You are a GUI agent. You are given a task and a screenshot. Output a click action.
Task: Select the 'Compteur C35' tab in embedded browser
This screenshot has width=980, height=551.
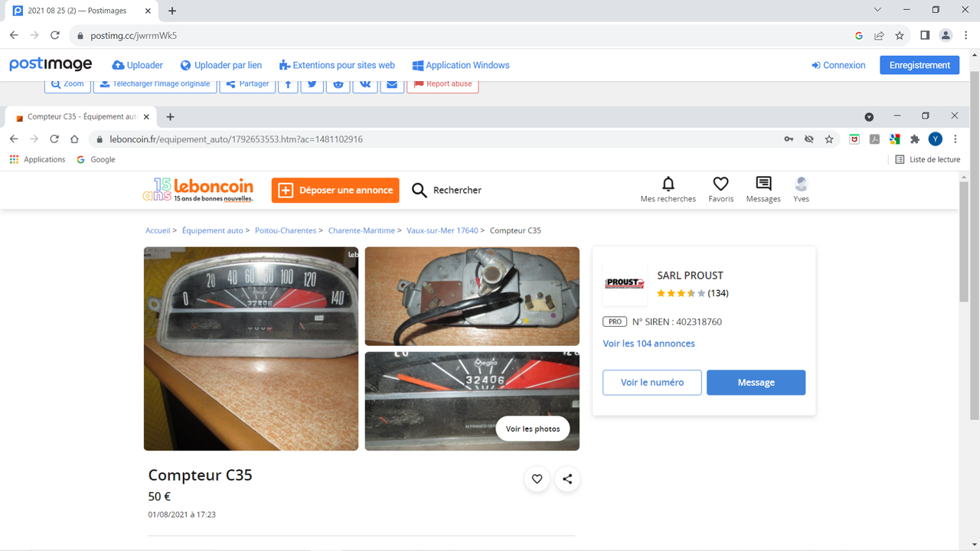click(80, 117)
